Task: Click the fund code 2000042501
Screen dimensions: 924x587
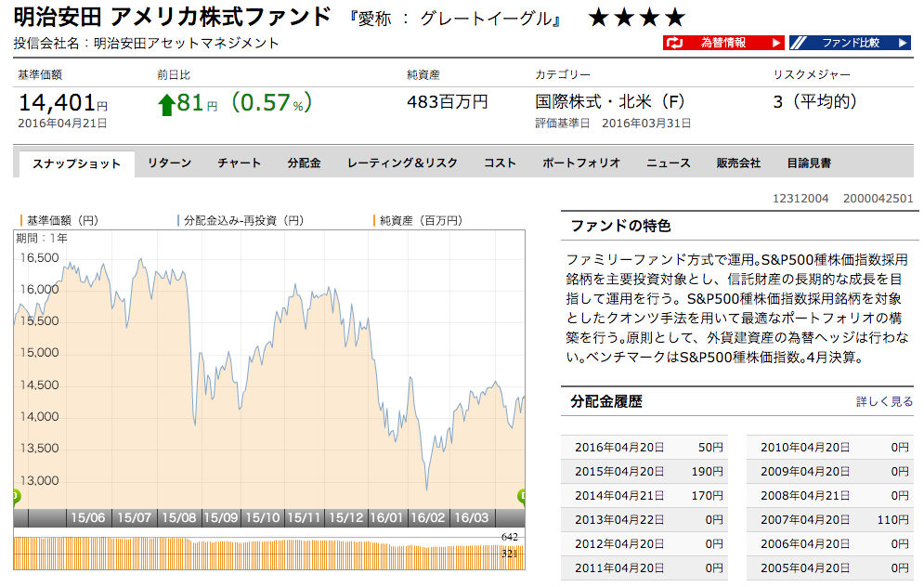Action: (x=878, y=199)
